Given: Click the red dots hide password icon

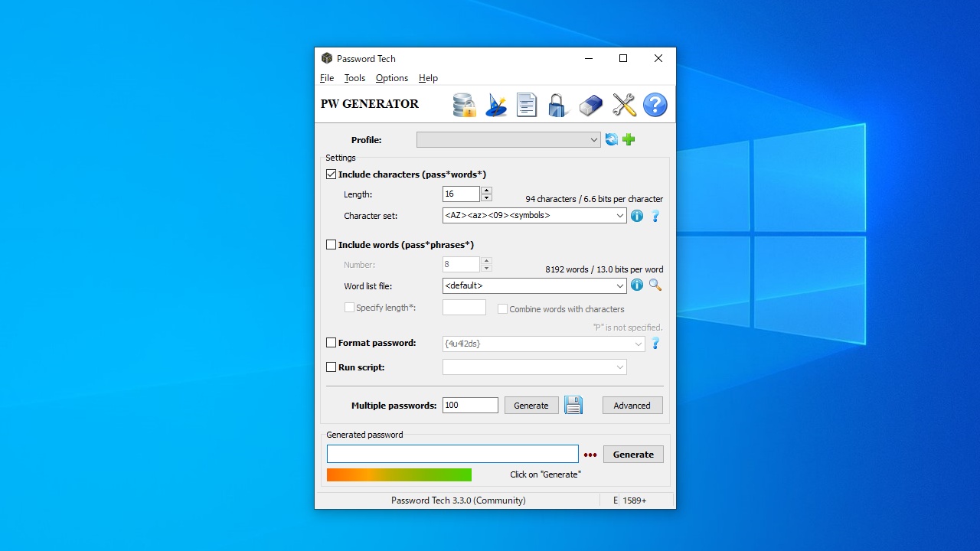Looking at the screenshot, I should click(x=590, y=455).
